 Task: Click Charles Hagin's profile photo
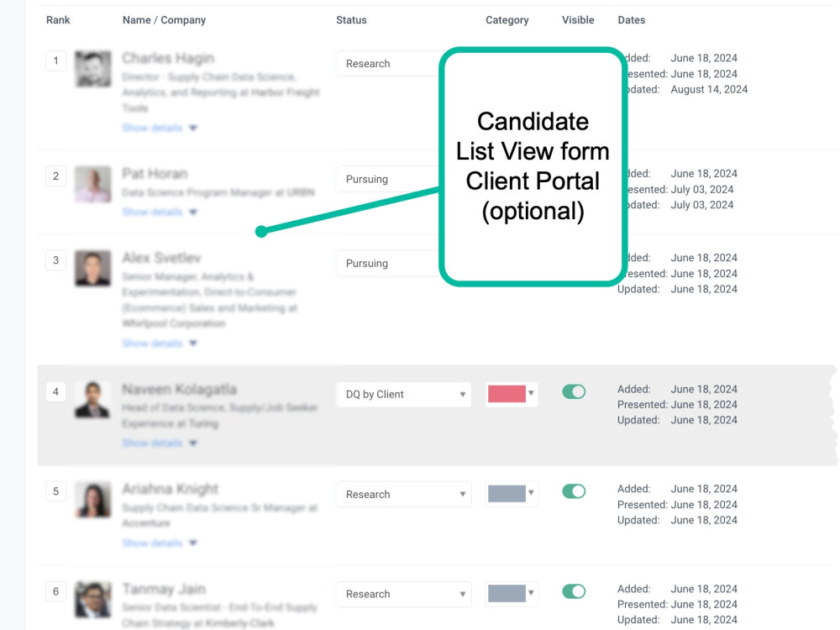click(x=93, y=69)
